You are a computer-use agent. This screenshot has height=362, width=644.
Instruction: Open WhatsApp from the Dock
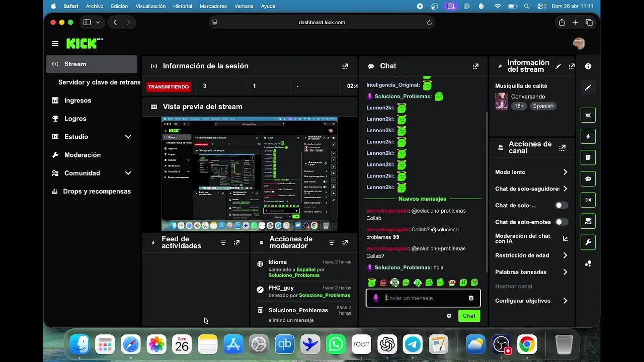(336, 344)
